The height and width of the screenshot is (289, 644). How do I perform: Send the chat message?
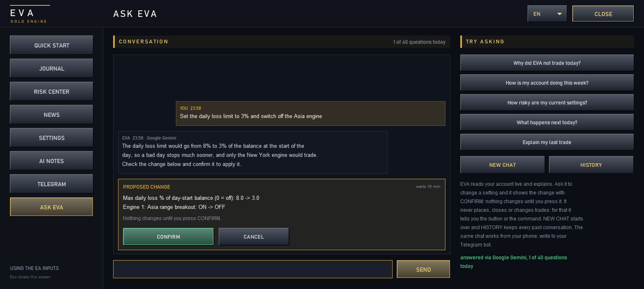[x=424, y=269]
